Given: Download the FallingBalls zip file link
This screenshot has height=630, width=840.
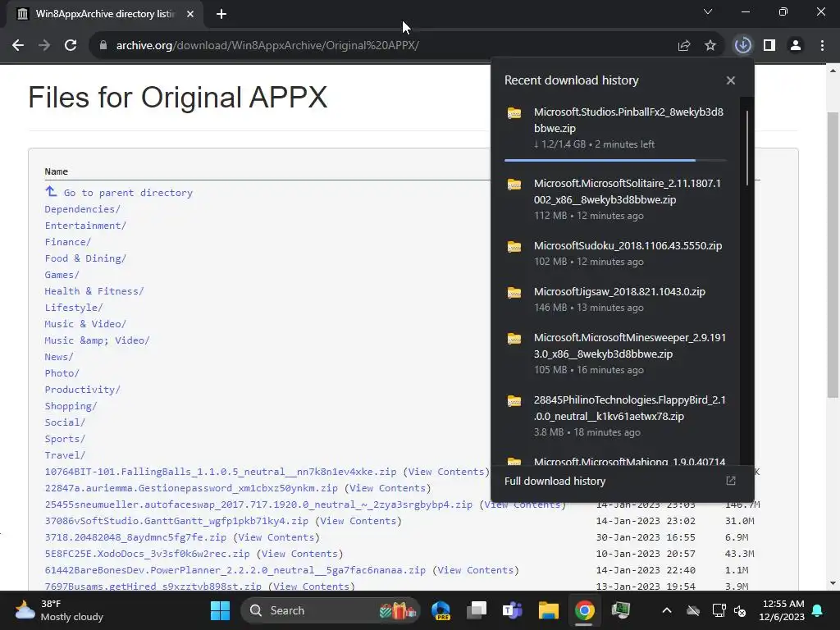Looking at the screenshot, I should 221,472.
